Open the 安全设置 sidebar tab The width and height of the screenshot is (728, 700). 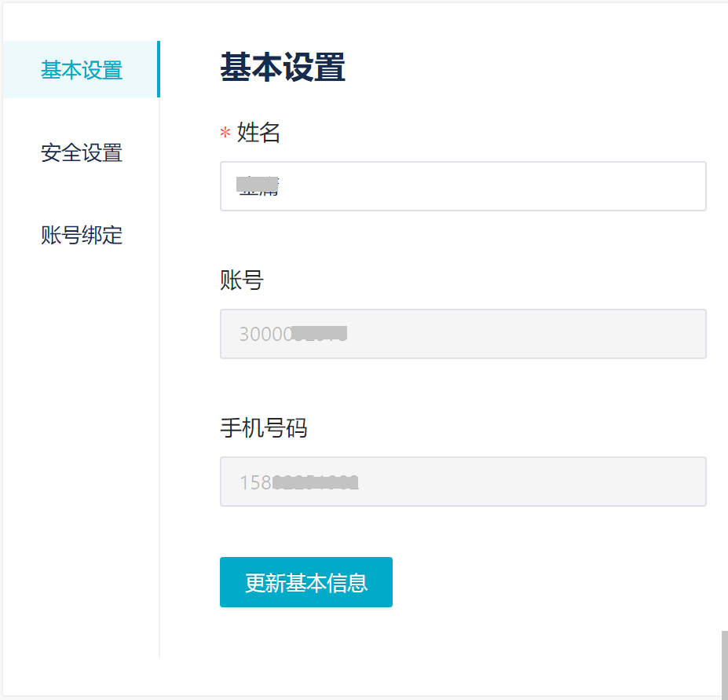pos(82,152)
